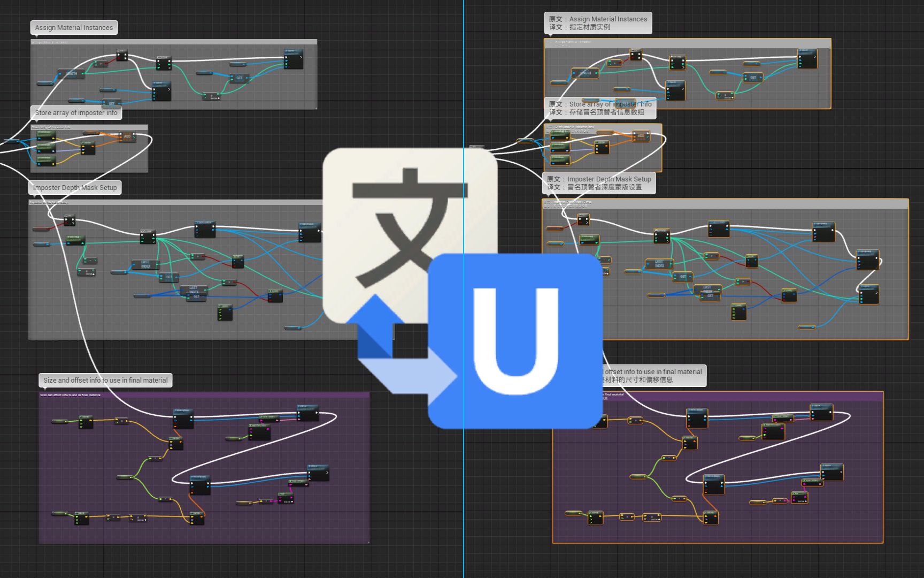Select left 'Size and offset info' comment bubble

[x=105, y=381]
